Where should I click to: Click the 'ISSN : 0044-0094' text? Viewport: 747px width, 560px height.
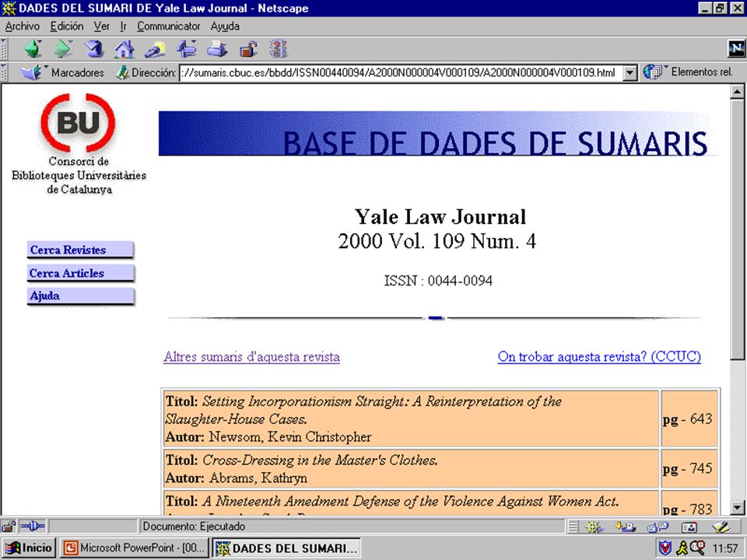pyautogui.click(x=438, y=281)
